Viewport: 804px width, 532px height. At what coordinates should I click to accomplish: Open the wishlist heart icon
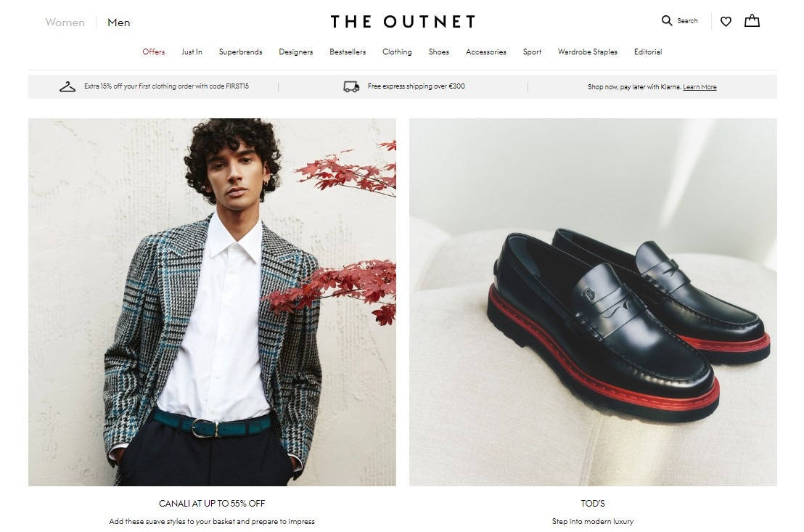pos(726,22)
